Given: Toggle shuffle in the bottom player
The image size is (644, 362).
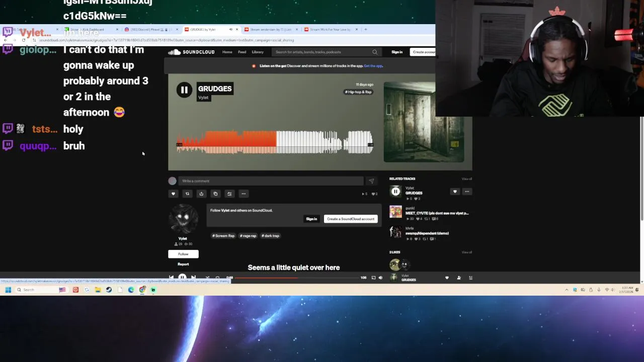Looking at the screenshot, I should coord(207,278).
